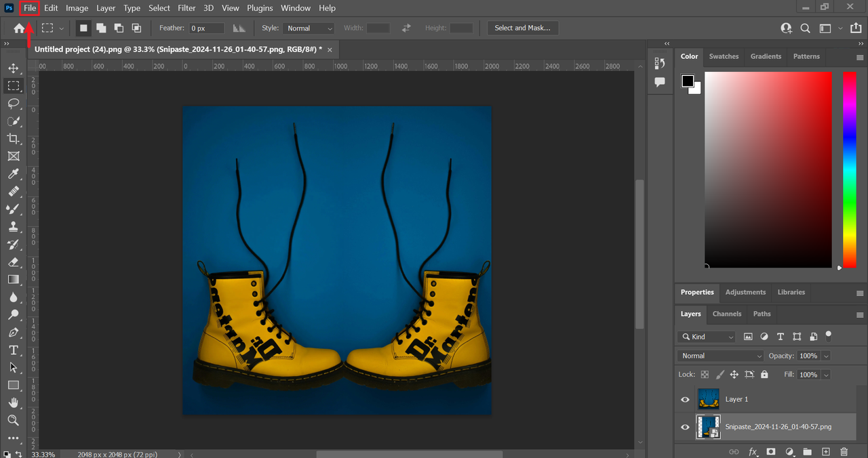Screen dimensions: 868x458
Task: Add a layer style fx
Action: pyautogui.click(x=753, y=451)
